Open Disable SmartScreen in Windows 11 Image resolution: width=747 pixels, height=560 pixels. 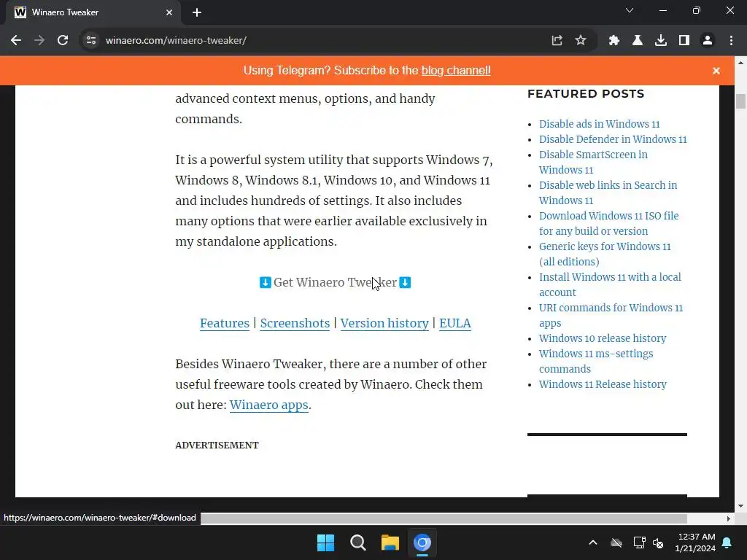tap(593, 163)
